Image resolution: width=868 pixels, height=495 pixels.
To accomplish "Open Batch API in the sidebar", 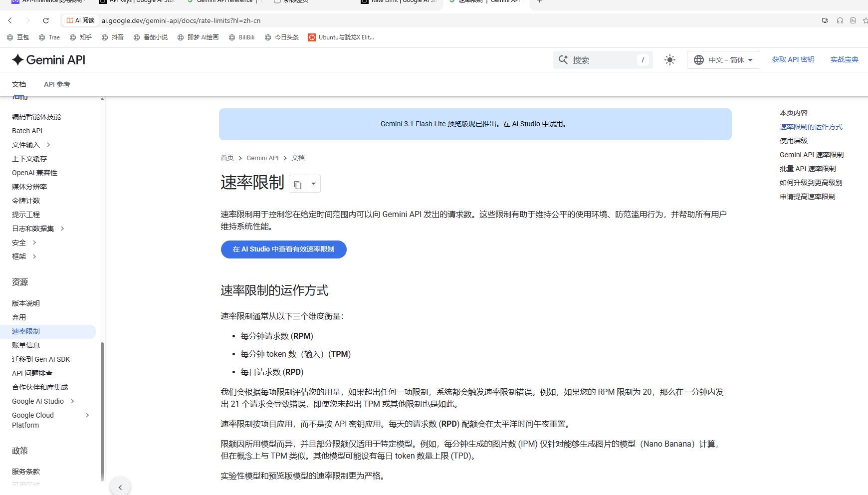I will click(27, 131).
